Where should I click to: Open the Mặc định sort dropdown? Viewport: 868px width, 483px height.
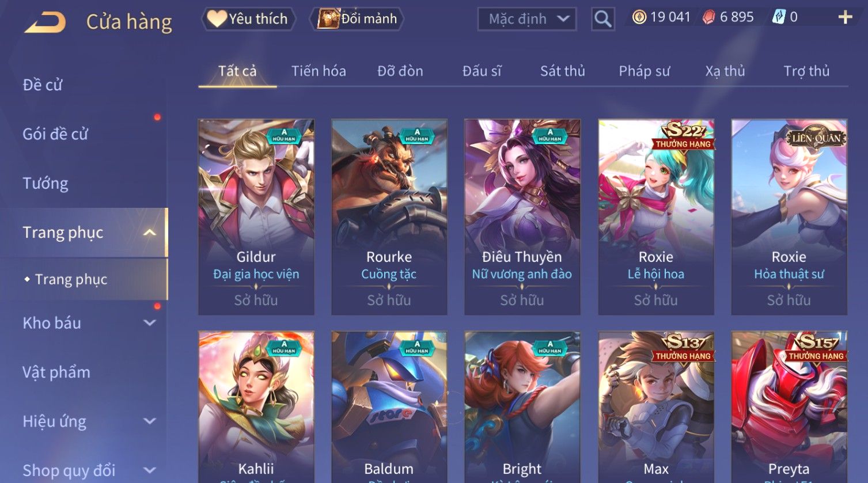coord(527,19)
